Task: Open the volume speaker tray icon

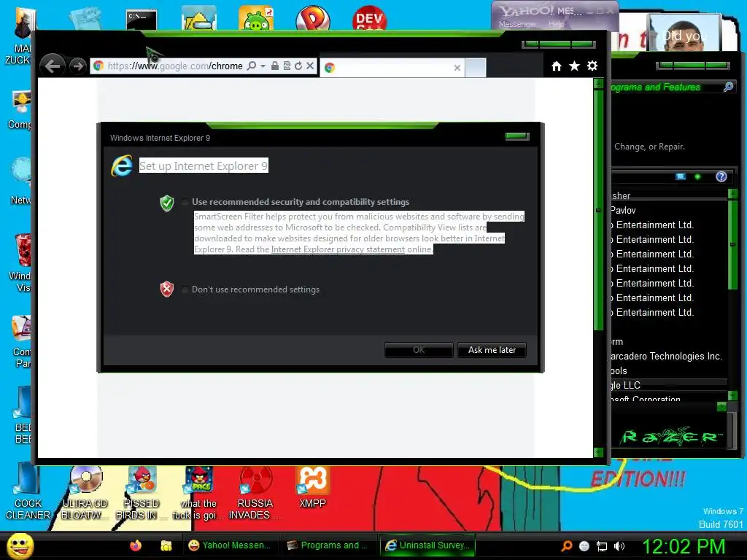Action: tap(619, 546)
